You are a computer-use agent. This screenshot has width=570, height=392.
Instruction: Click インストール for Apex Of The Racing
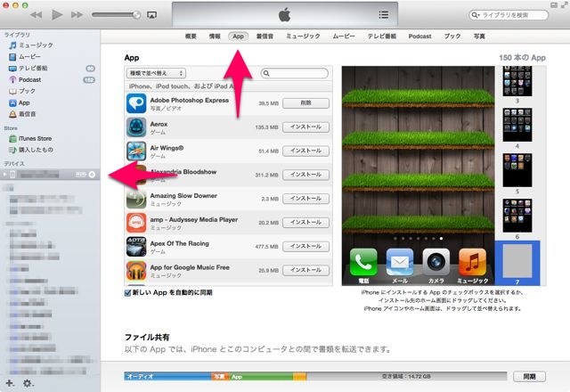[305, 247]
